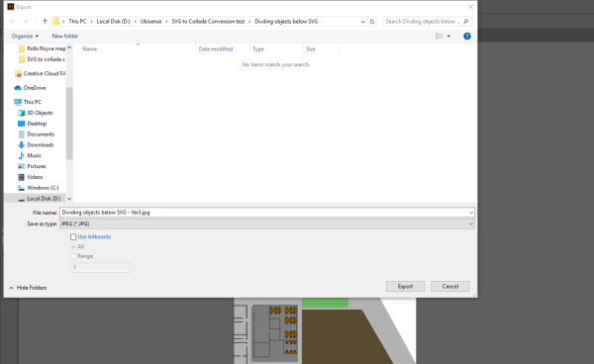594x364 pixels.
Task: Go back with the back arrow
Action: pos(12,22)
